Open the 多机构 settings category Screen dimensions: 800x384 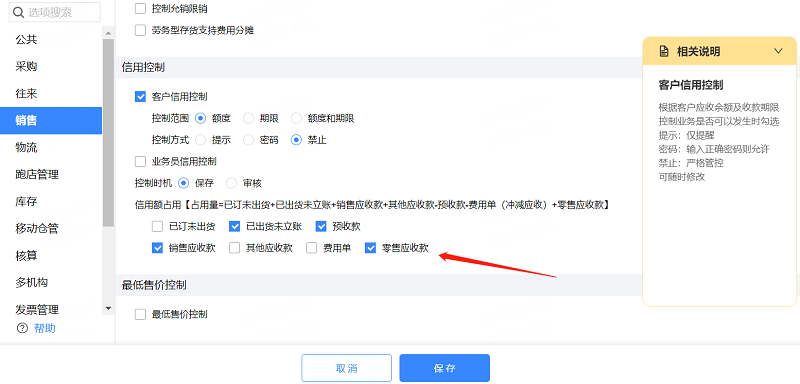pos(51,283)
